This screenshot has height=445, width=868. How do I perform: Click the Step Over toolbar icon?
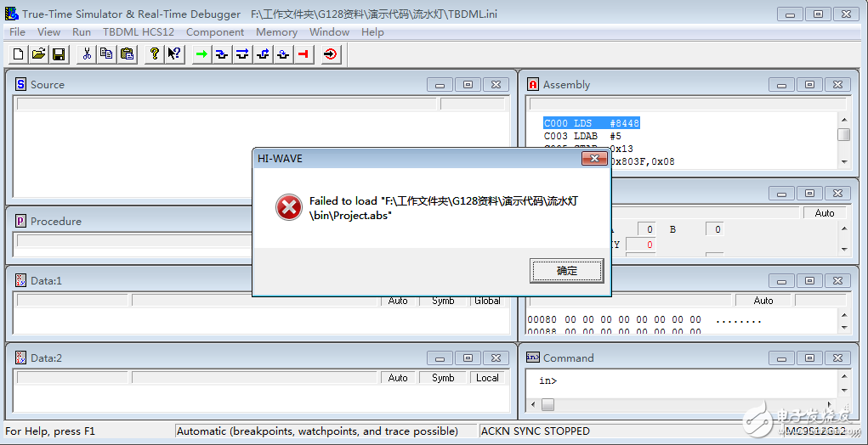point(242,54)
